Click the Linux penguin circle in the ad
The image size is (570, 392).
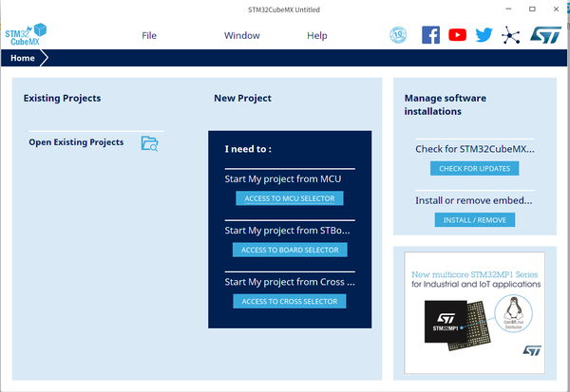513,313
